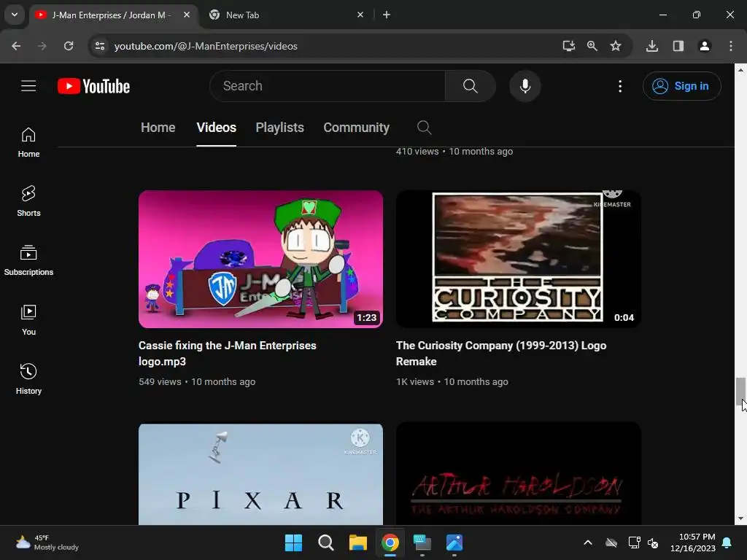Image resolution: width=747 pixels, height=560 pixels.
Task: Open the Community tab
Action: 356,128
